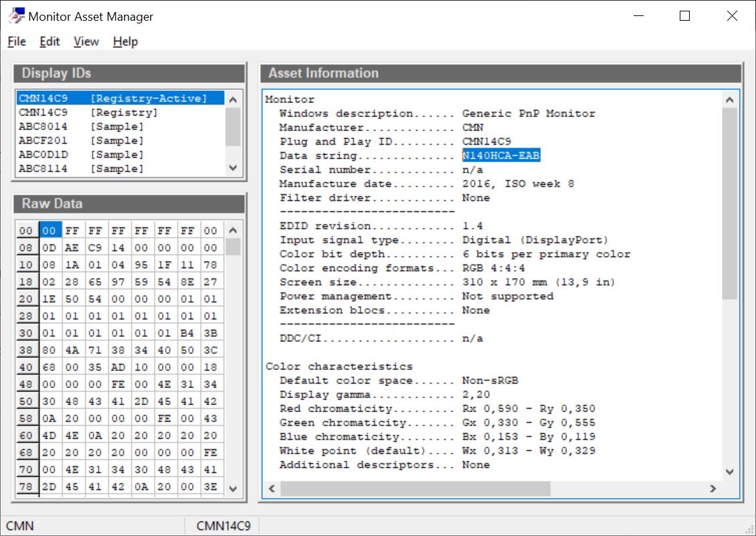Image resolution: width=756 pixels, height=536 pixels.
Task: Click Input signal type Digital (DisplayPort)
Action: pos(536,240)
